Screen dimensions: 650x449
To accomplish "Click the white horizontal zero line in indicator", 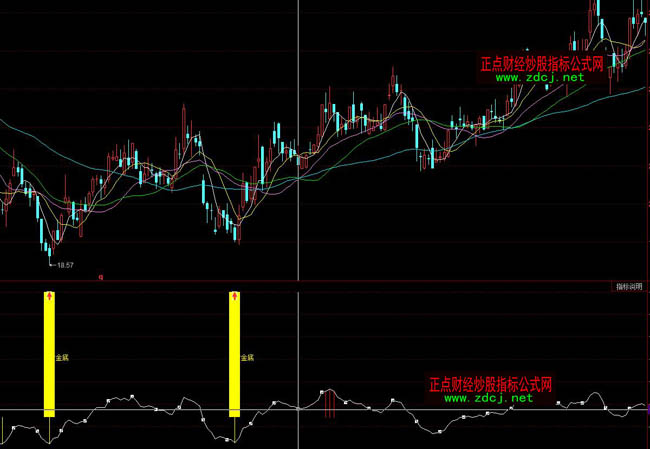I will pyautogui.click(x=150, y=410).
